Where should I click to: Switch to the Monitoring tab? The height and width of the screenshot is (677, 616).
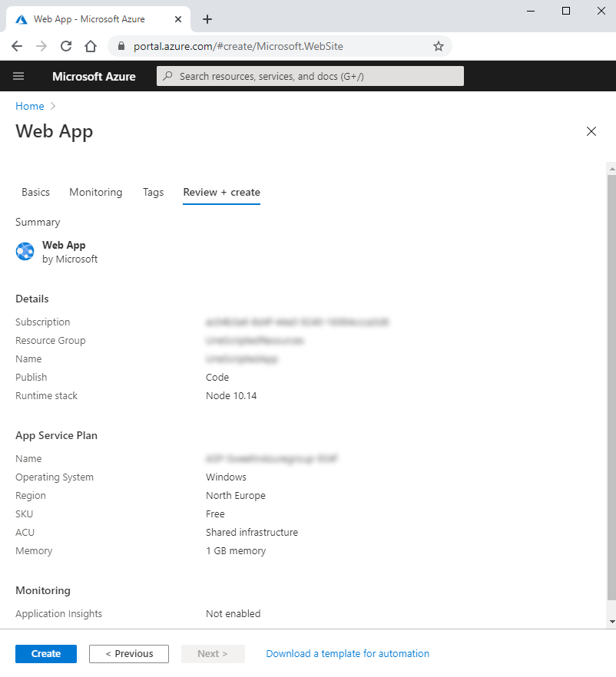click(96, 192)
